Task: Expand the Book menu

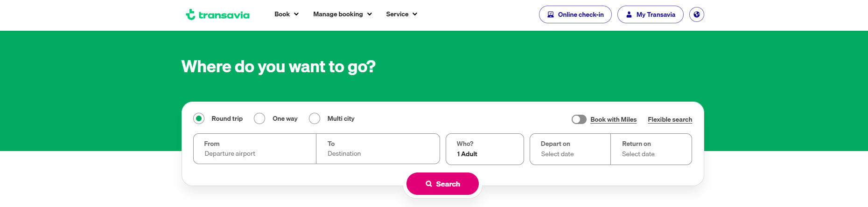Action: point(286,14)
